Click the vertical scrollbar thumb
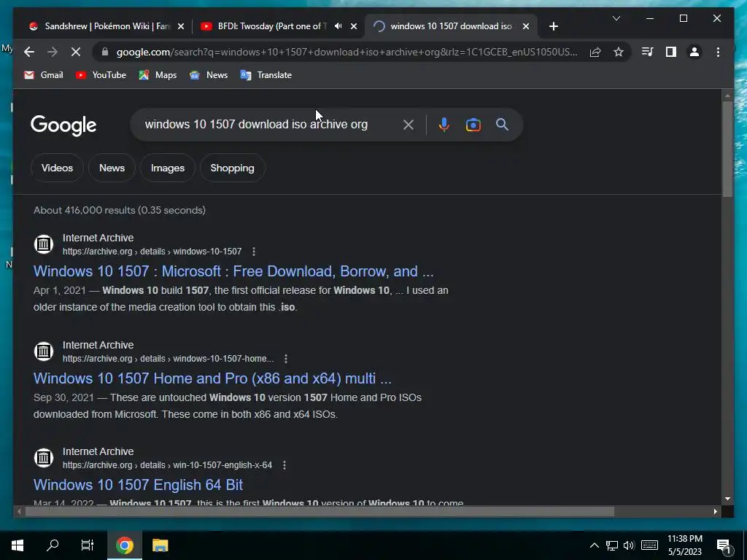This screenshot has width=747, height=560. click(727, 149)
